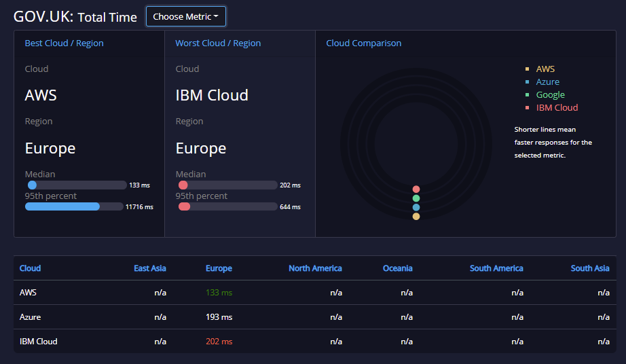Click the green 133 ms table cell
Viewport: 626px width, 364px height.
pyautogui.click(x=219, y=293)
